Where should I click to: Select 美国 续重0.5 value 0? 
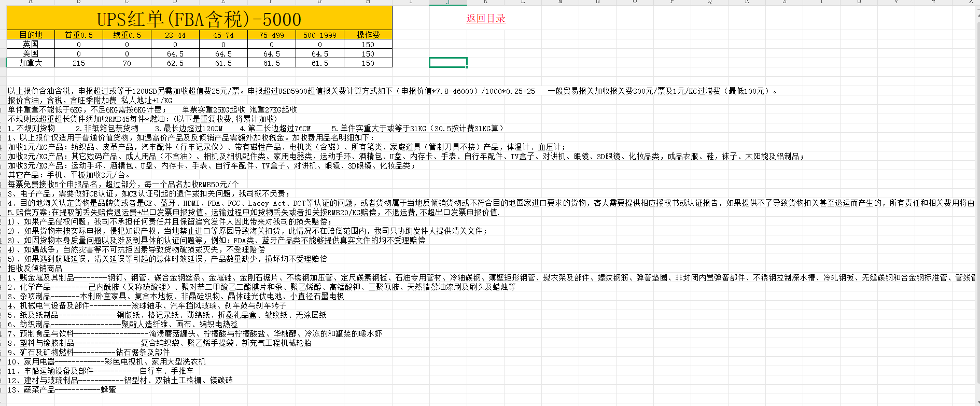[127, 54]
